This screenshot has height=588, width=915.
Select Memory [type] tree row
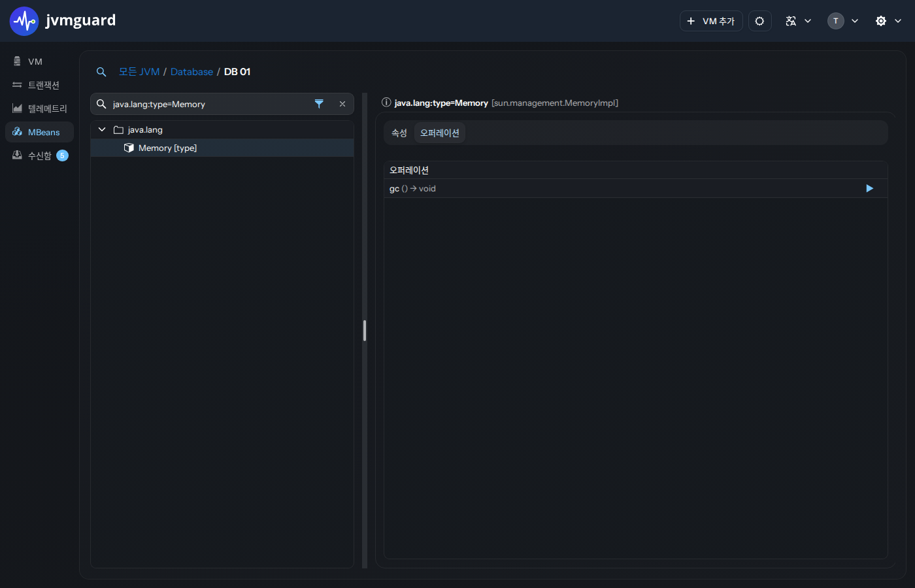(x=222, y=148)
